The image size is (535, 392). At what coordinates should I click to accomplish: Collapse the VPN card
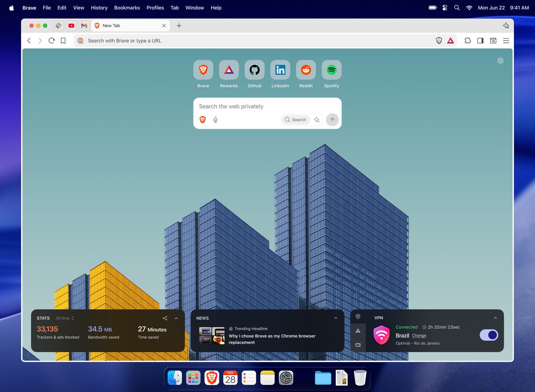[x=495, y=318]
